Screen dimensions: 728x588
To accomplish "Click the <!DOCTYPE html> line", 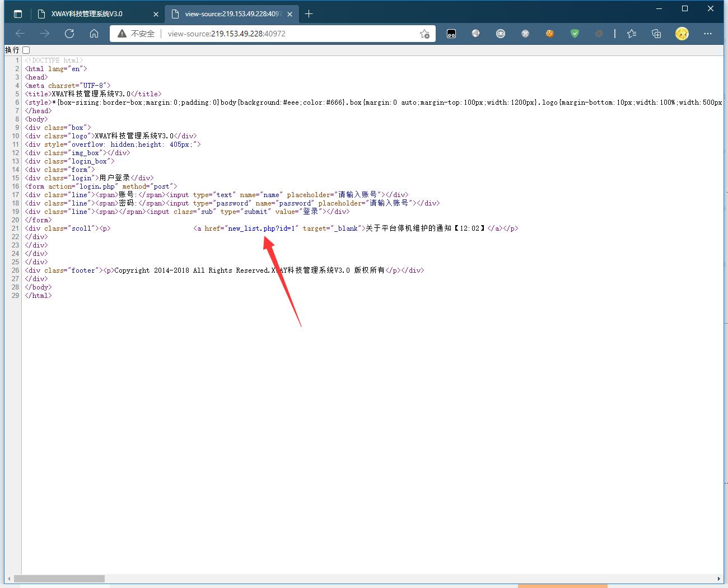I will [x=54, y=60].
